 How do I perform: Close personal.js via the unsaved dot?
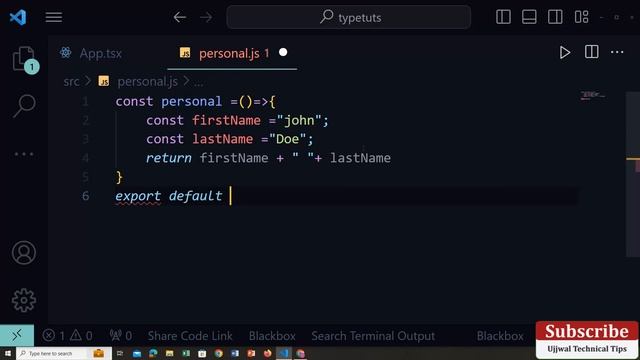click(283, 53)
